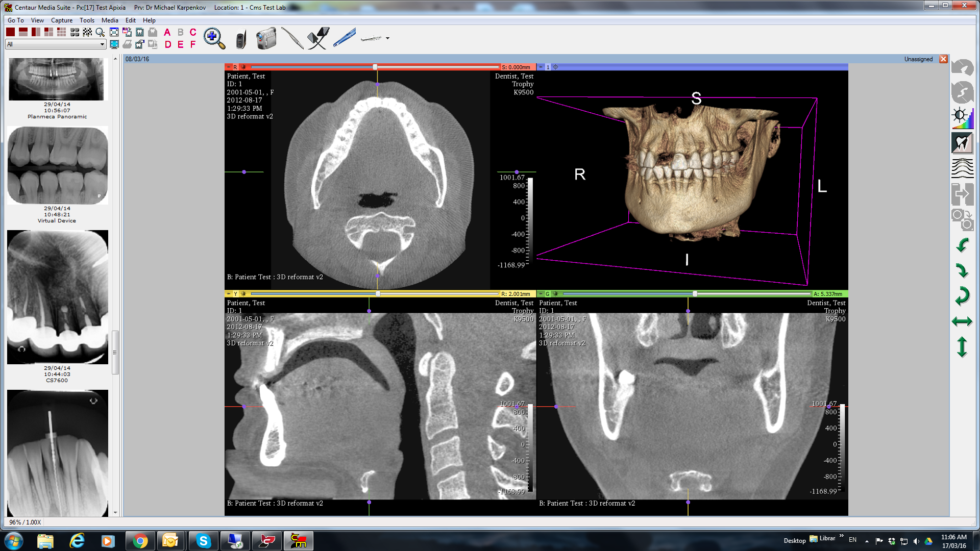This screenshot has height=551, width=980.
Task: Toggle pink letter A label
Action: click(x=167, y=32)
